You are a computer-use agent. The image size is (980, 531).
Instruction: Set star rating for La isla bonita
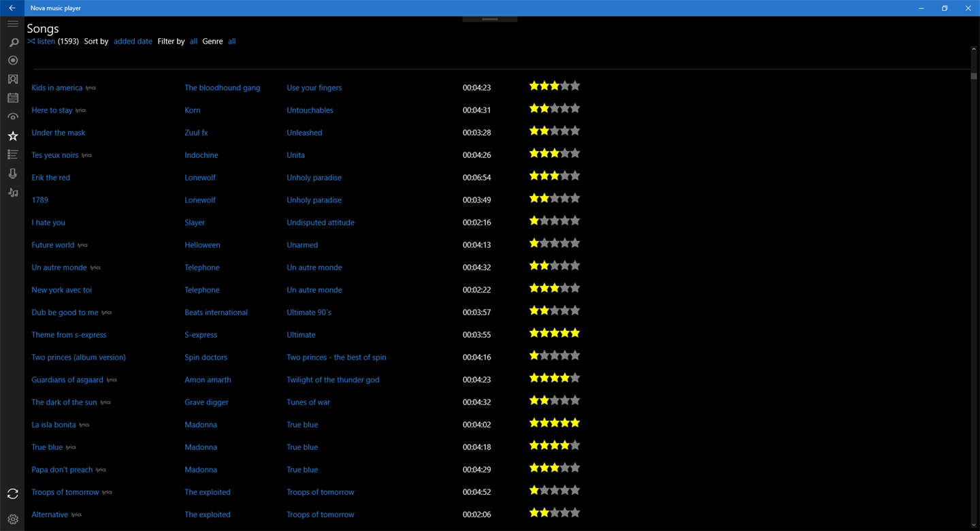[555, 423]
